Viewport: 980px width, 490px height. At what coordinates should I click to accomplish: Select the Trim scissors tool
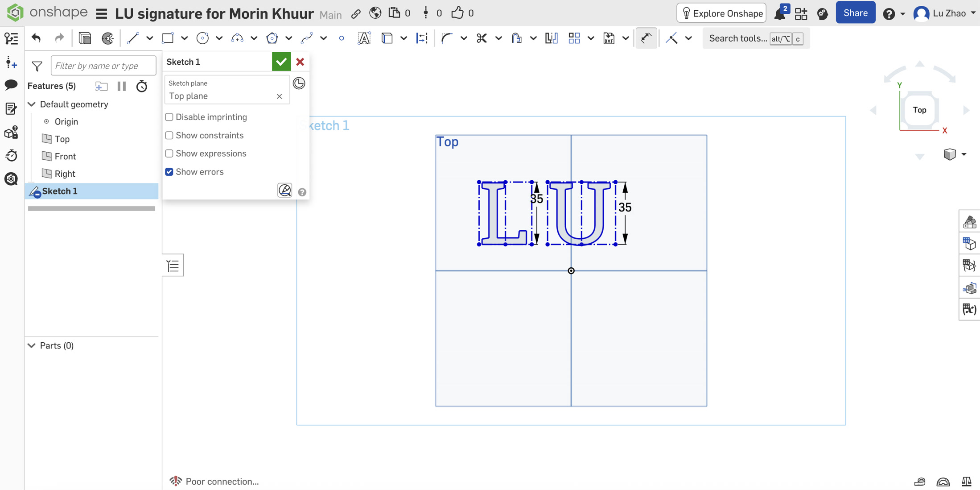482,38
